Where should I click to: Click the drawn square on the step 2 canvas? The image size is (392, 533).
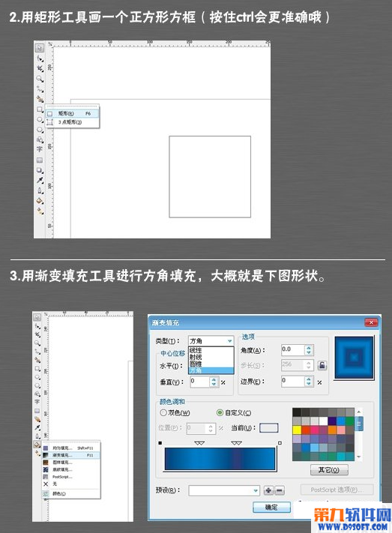pyautogui.click(x=210, y=177)
